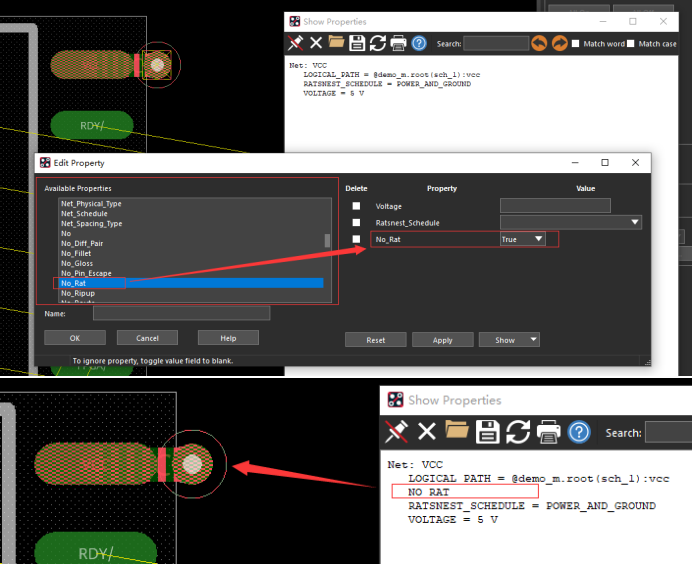Click pin icon in lower Show Properties window
This screenshot has width=692, height=565.
pyautogui.click(x=396, y=432)
